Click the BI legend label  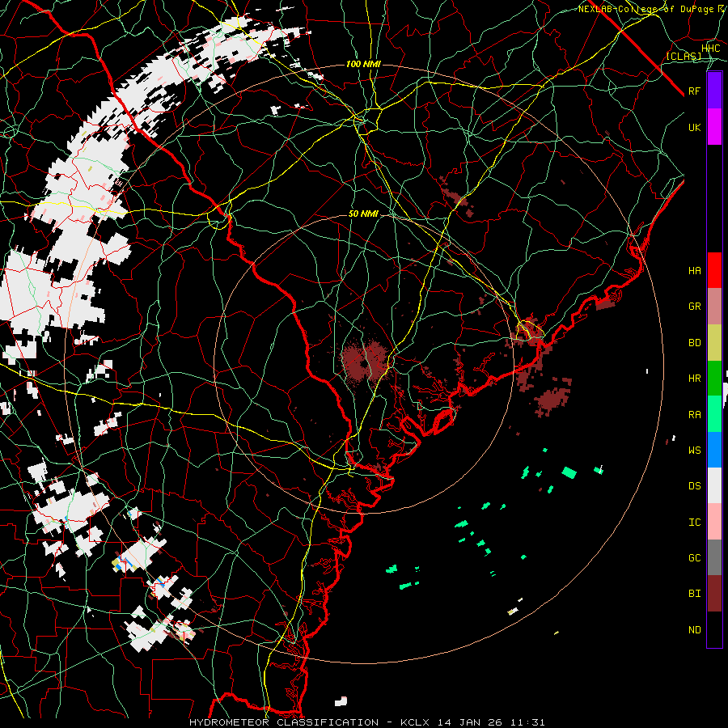pos(695,594)
